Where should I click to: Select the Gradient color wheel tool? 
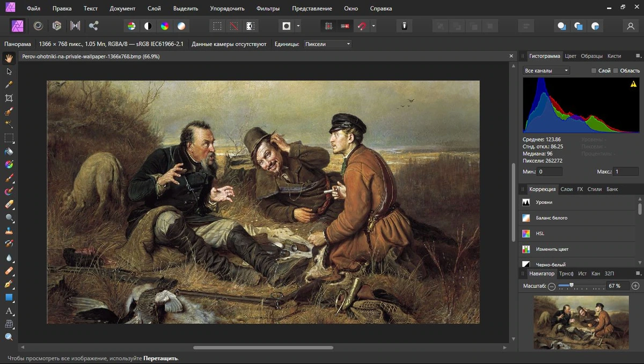tap(9, 164)
